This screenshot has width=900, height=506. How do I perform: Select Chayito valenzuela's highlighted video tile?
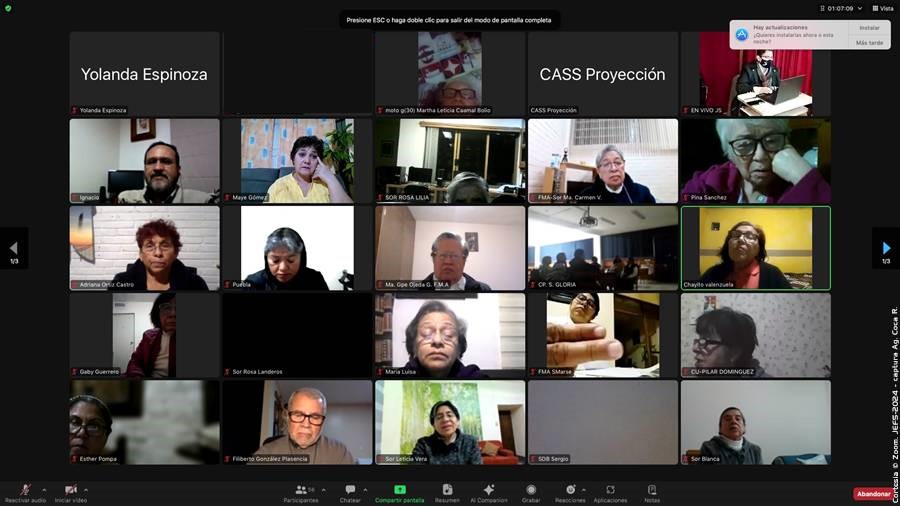click(755, 248)
